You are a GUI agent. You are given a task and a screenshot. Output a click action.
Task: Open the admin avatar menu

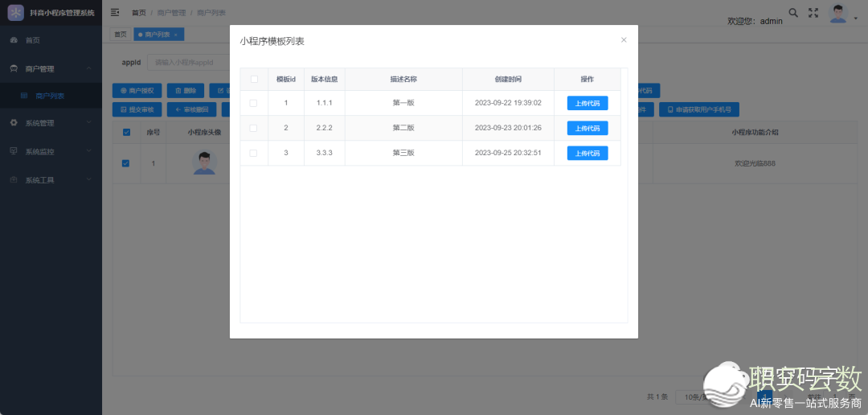(x=838, y=14)
